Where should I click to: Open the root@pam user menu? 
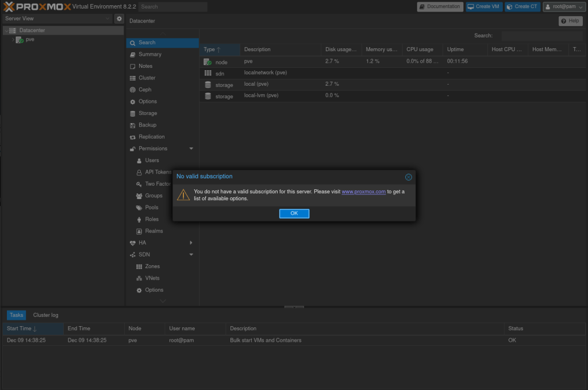click(x=563, y=7)
